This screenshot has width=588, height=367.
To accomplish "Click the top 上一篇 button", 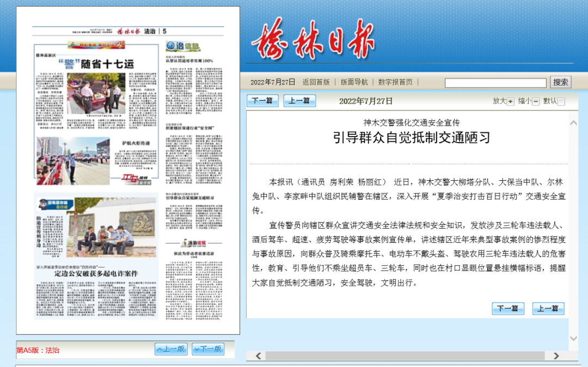I will click(x=299, y=101).
